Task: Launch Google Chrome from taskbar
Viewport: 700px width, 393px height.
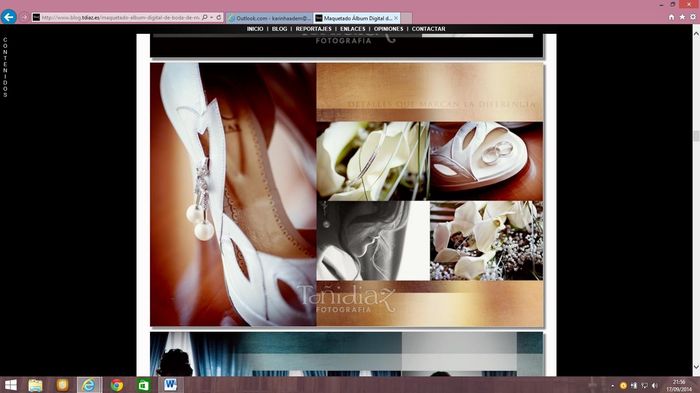Action: tap(117, 385)
